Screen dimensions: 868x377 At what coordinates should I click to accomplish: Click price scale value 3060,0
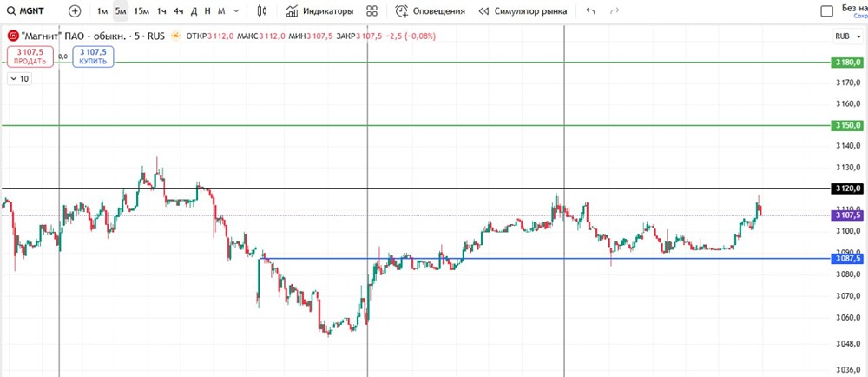(x=849, y=318)
